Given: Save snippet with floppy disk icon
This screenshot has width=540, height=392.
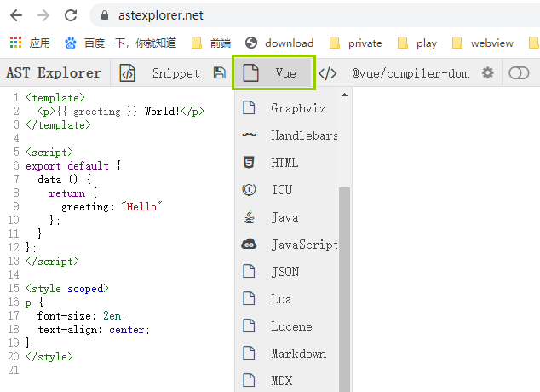Looking at the screenshot, I should click(x=220, y=73).
